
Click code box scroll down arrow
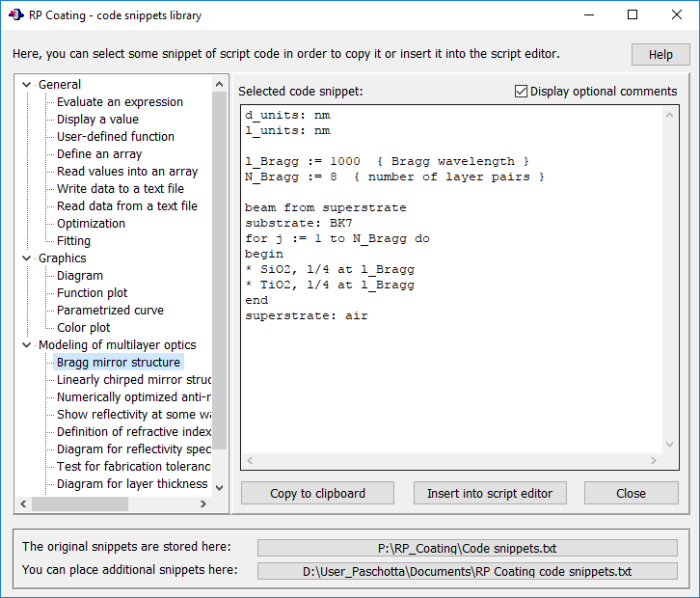[669, 445]
